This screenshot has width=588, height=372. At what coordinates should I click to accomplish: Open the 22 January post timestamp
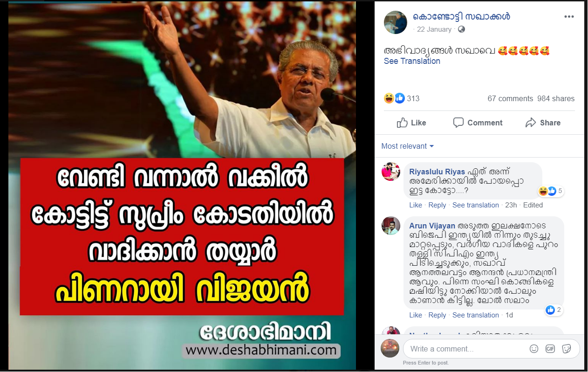click(434, 29)
